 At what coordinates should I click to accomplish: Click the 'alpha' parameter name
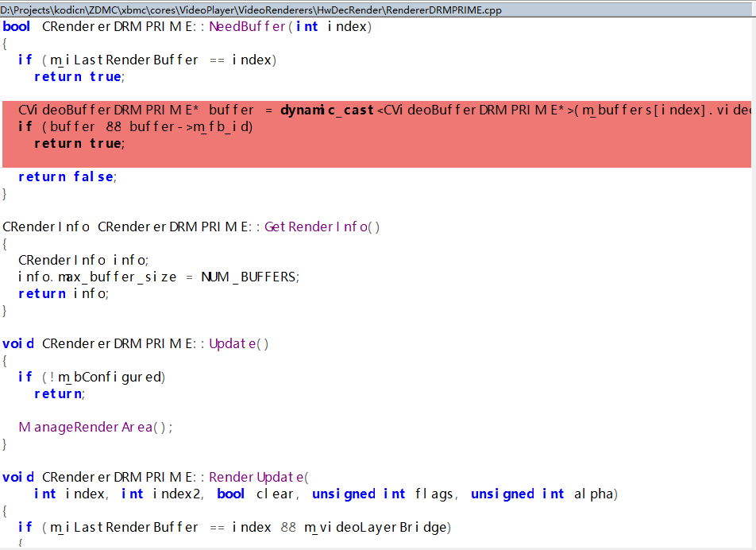594,494
